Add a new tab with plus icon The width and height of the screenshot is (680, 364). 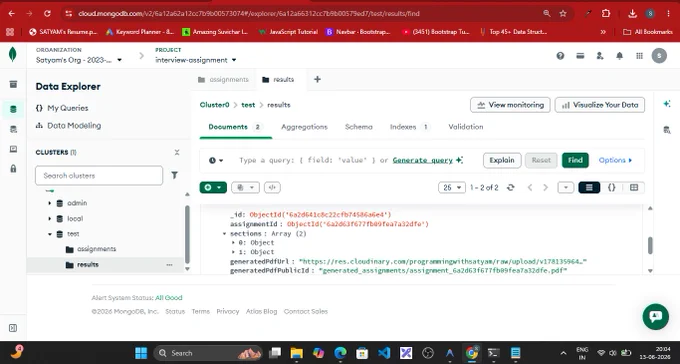coord(317,79)
